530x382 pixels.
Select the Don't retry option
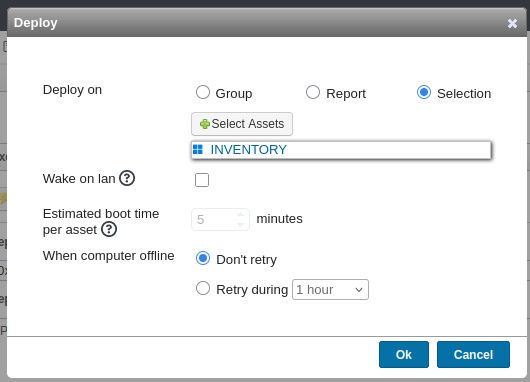click(x=203, y=258)
